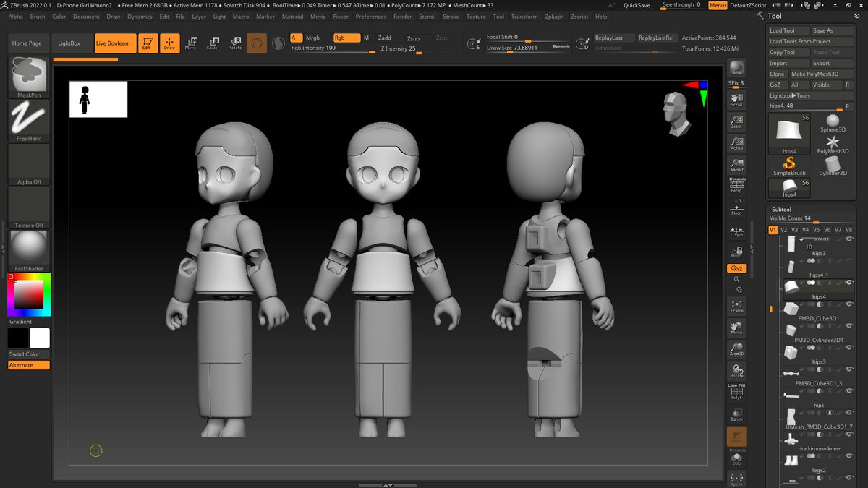
Task: Toggle the Persp perspective button
Action: [x=736, y=187]
